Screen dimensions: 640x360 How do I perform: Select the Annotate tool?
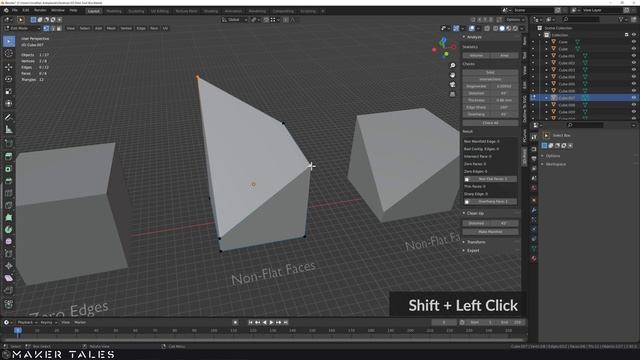point(9,118)
